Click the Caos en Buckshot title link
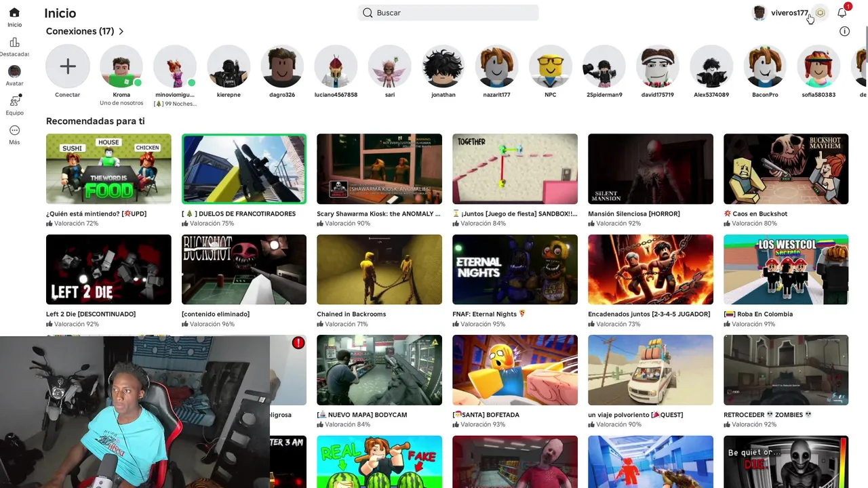This screenshot has height=488, width=868. point(755,214)
